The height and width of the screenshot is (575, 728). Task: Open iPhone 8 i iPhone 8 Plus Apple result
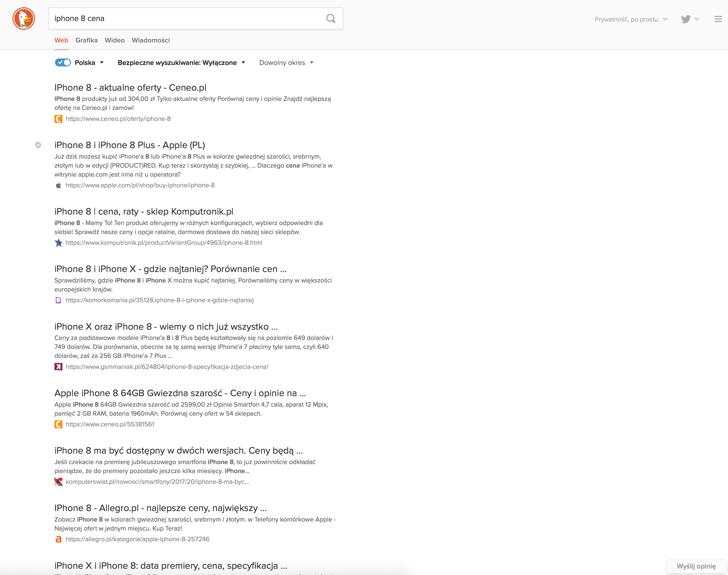click(130, 145)
